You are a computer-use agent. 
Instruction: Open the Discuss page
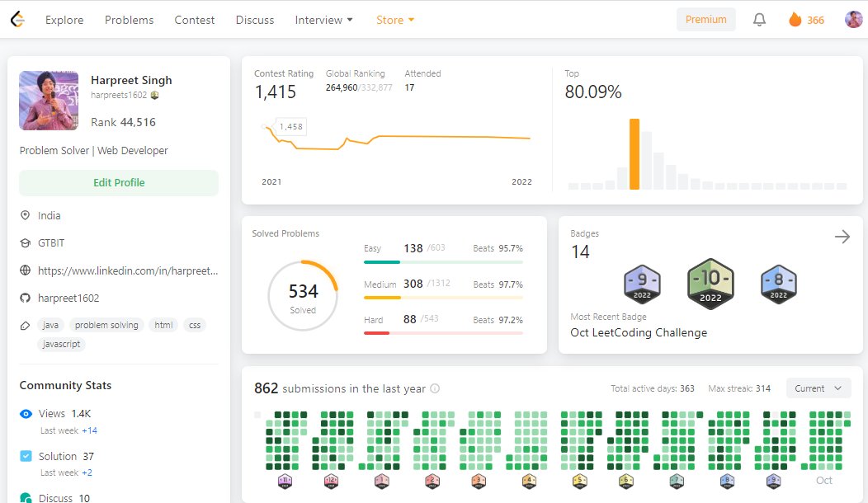255,20
